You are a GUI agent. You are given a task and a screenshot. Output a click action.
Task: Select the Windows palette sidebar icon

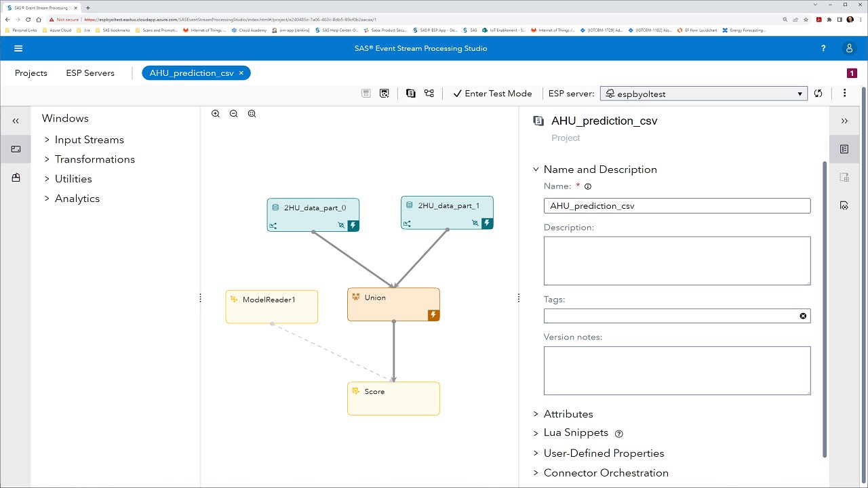[16, 149]
